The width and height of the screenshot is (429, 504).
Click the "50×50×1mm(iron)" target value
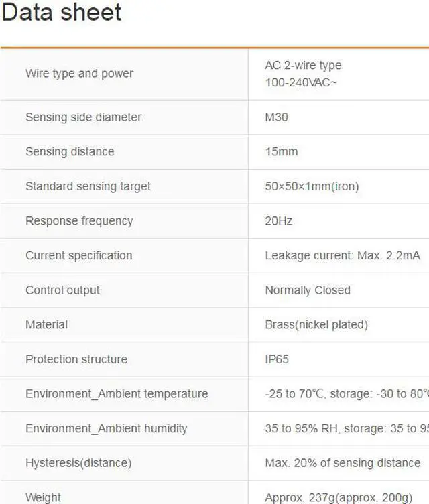click(312, 186)
